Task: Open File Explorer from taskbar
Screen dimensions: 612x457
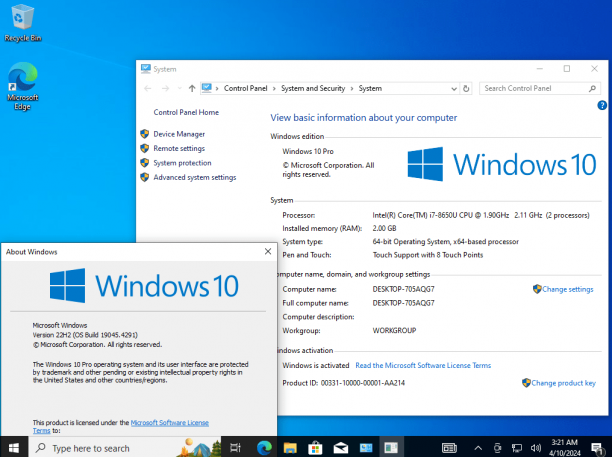Action: (x=290, y=448)
